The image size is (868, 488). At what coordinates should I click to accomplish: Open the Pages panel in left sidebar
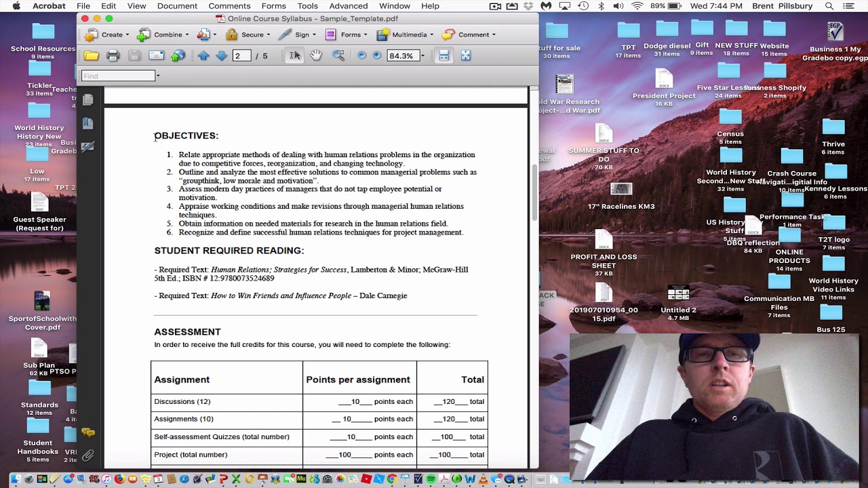87,100
